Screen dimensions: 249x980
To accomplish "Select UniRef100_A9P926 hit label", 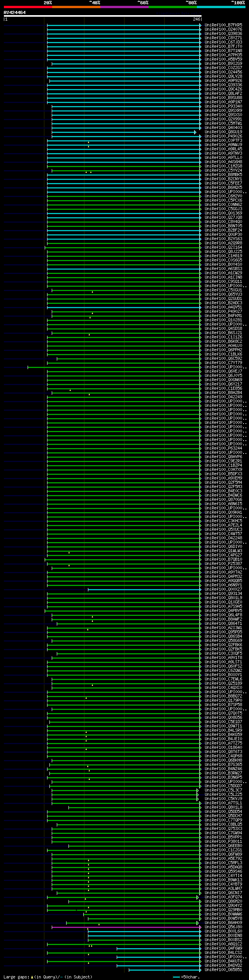I will tap(223, 81).
